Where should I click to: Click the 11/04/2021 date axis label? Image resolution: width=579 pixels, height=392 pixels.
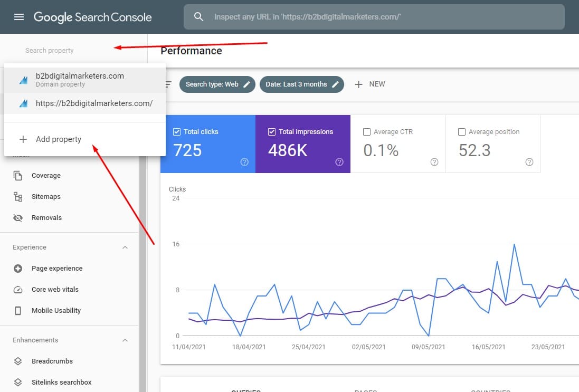189,347
